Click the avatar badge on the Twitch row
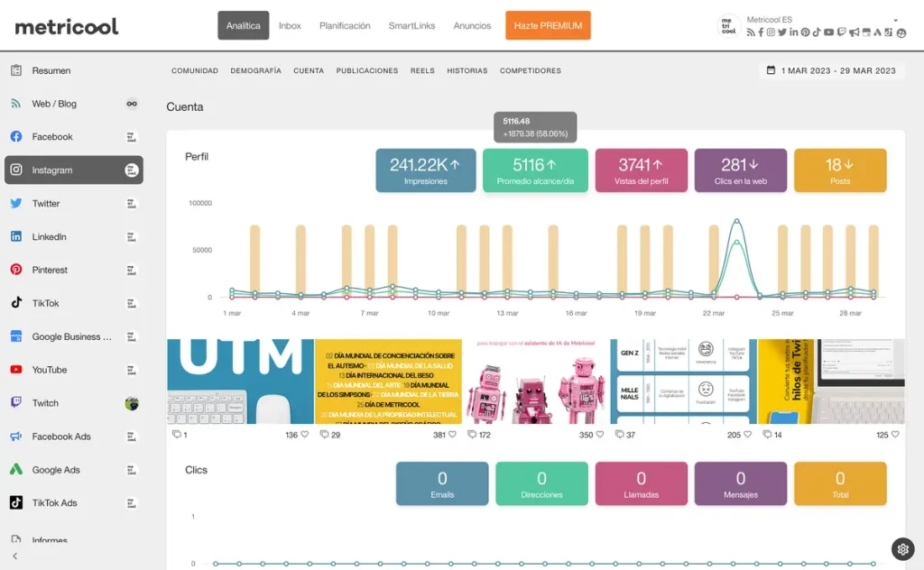924x570 pixels. 132,403
